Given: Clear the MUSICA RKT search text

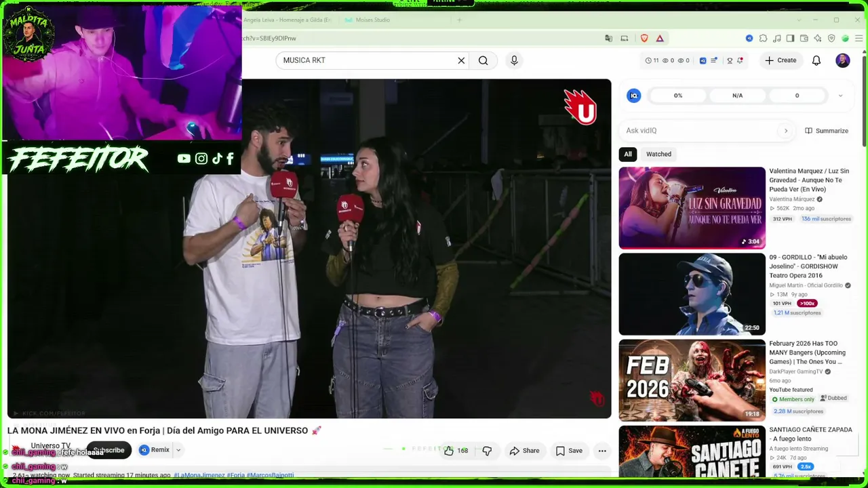Looking at the screenshot, I should tap(461, 60).
